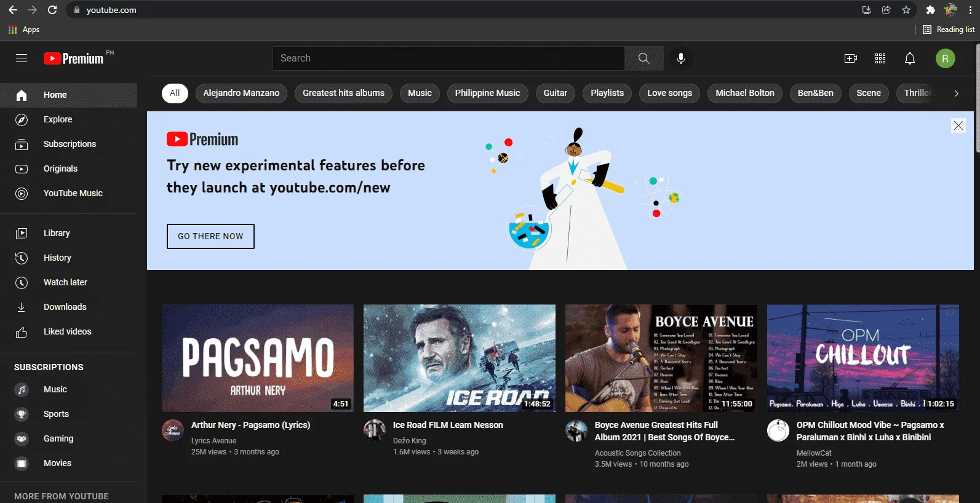Open Downloads in the sidebar

point(69,307)
